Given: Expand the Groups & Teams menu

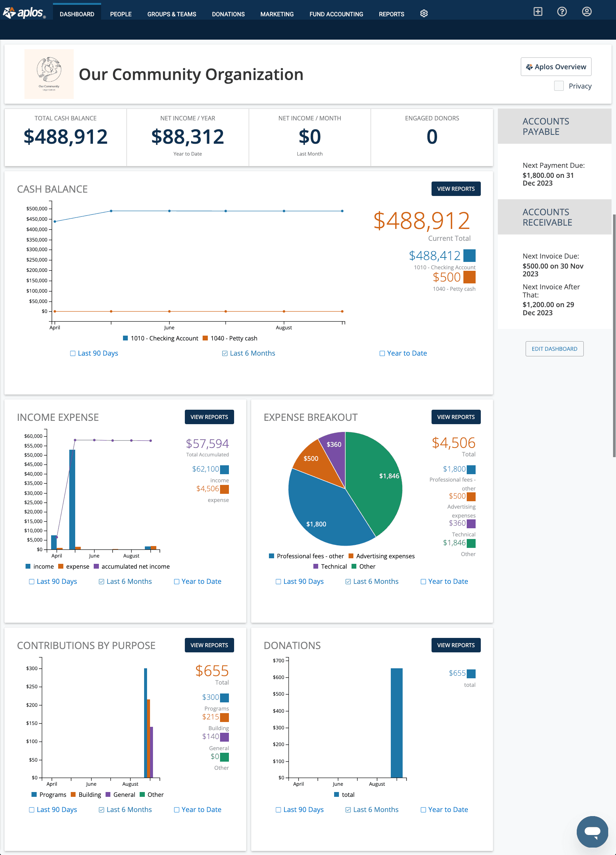Looking at the screenshot, I should [172, 14].
